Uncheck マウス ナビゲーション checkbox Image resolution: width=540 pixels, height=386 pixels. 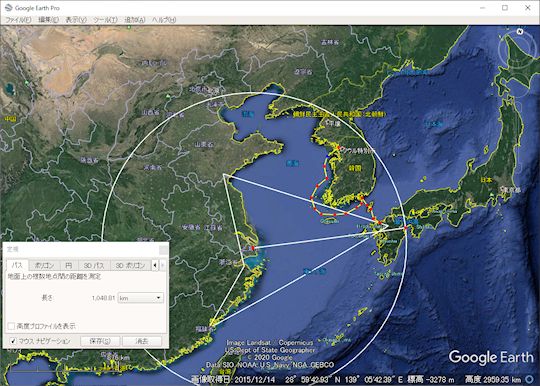[x=13, y=341]
